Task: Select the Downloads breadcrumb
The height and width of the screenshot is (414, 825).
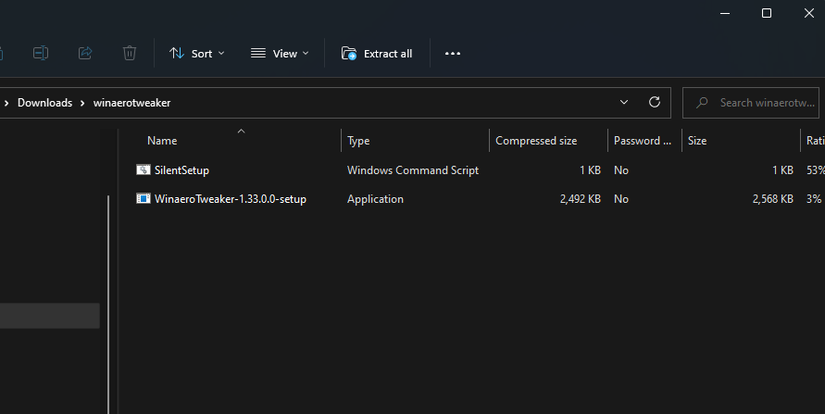Action: tap(45, 103)
